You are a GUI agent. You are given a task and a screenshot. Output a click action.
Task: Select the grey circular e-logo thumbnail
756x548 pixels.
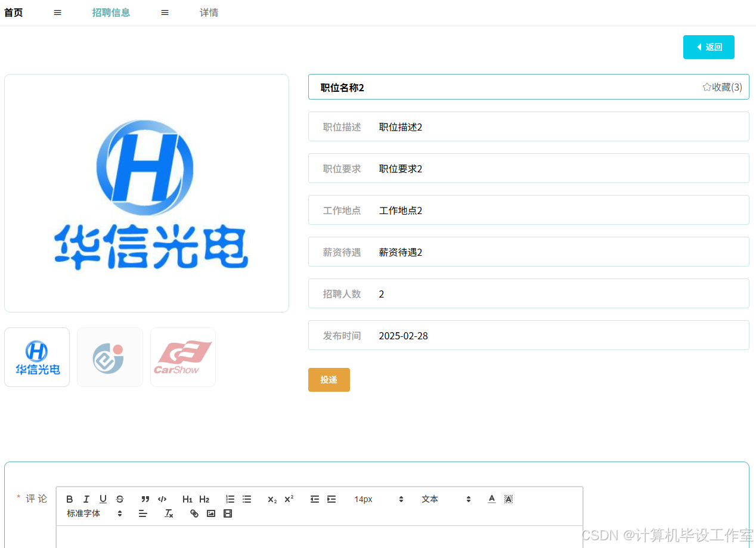point(110,357)
